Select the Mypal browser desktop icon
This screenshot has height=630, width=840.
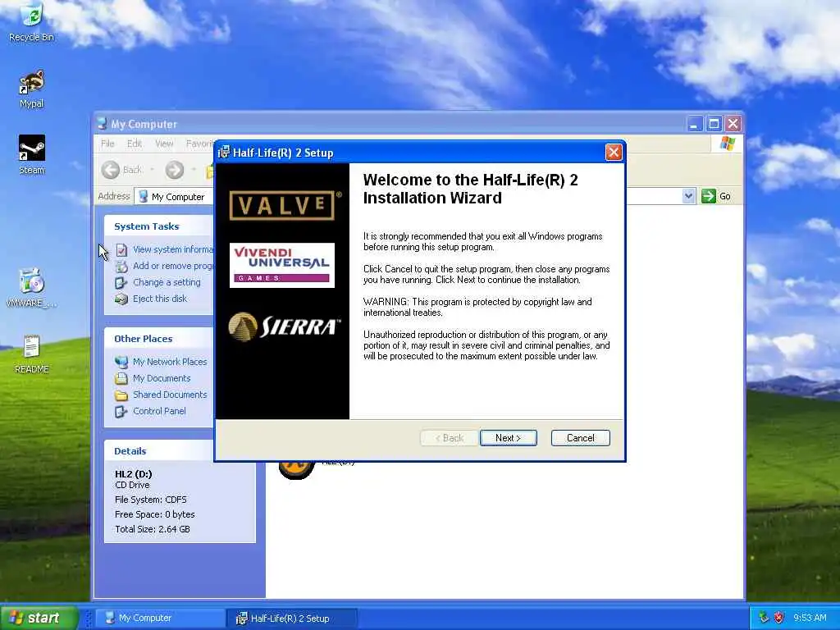pos(32,89)
